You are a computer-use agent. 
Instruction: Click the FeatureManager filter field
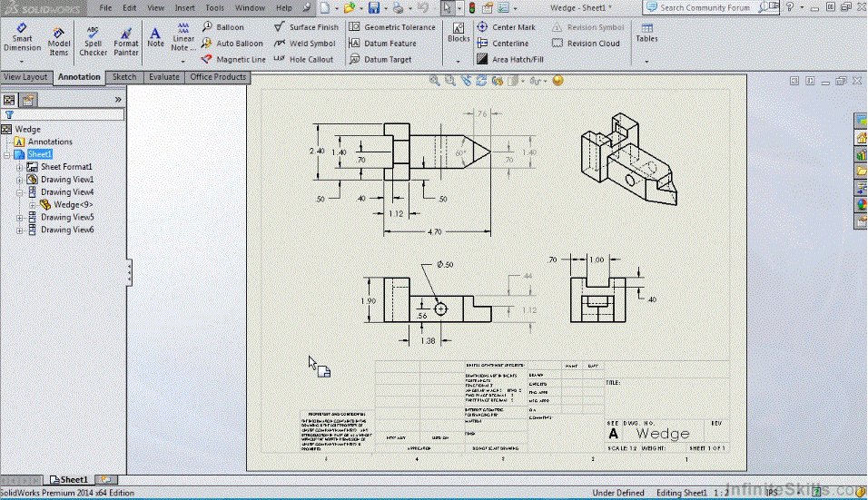point(64,114)
